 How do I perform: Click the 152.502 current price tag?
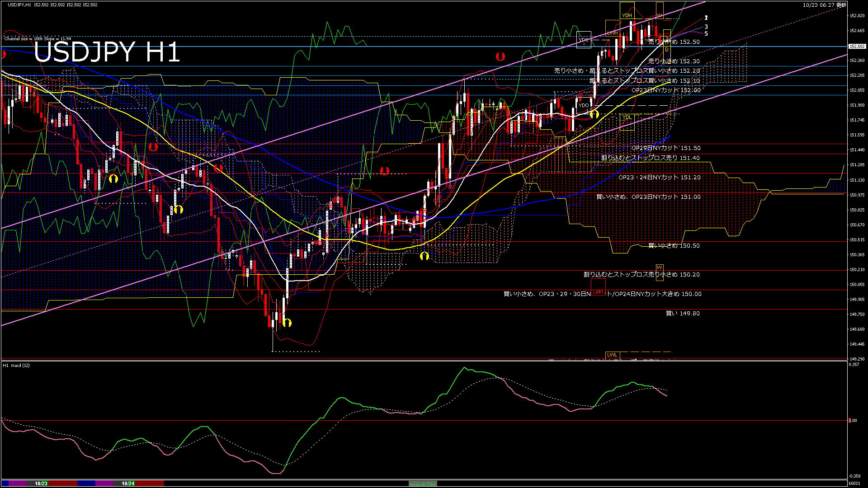coord(857,46)
